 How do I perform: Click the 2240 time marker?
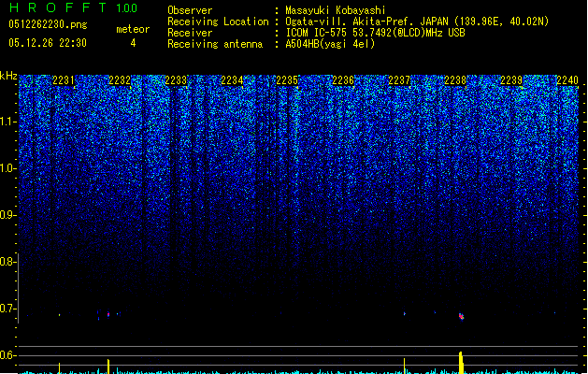567,80
